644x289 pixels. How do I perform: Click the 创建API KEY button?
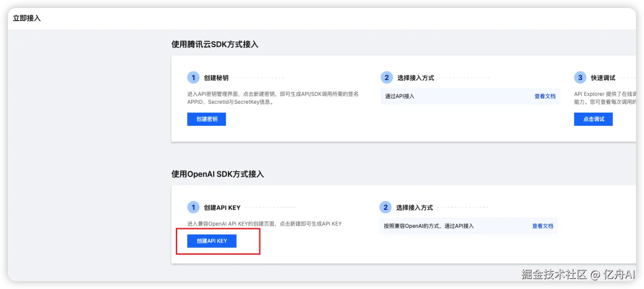pyautogui.click(x=212, y=241)
